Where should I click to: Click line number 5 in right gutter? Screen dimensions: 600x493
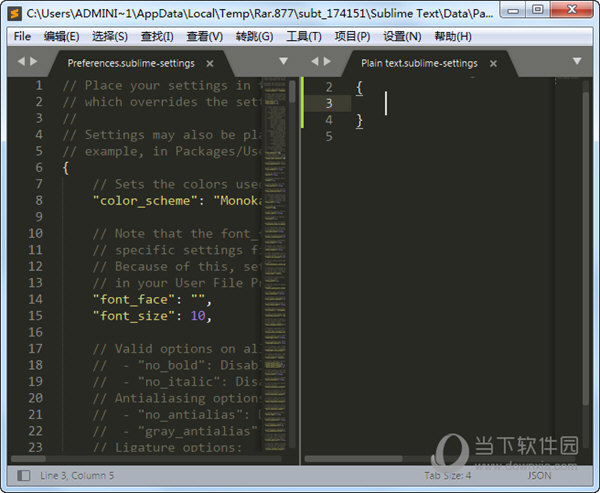click(x=329, y=137)
